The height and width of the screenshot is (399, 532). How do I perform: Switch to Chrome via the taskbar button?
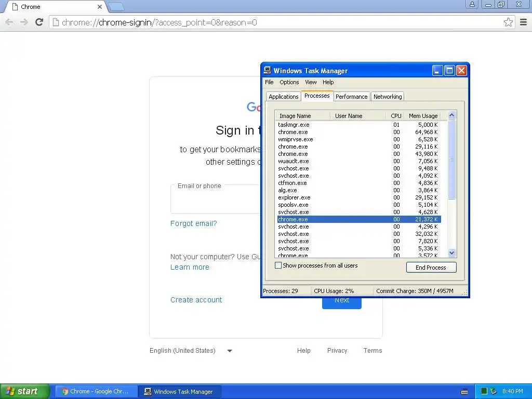[96, 392]
